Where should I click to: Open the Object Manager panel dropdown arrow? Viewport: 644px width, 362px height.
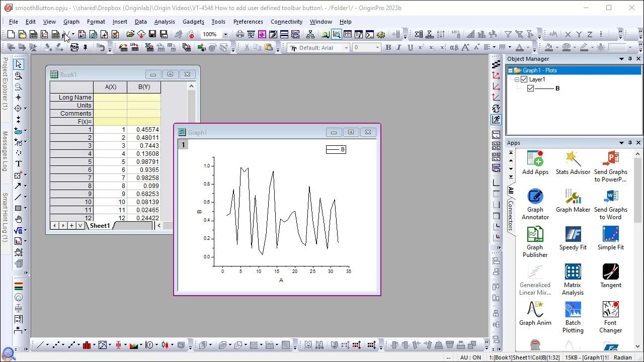pyautogui.click(x=621, y=59)
